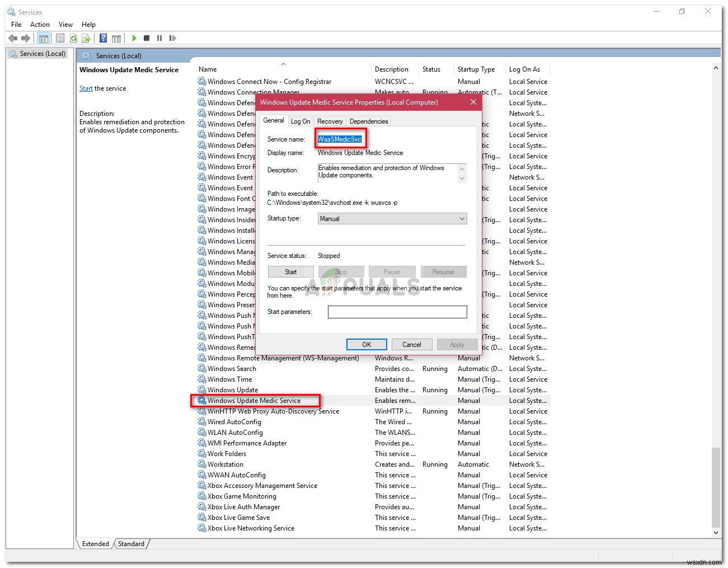
Task: Click OK in the Properties dialog
Action: pyautogui.click(x=367, y=345)
